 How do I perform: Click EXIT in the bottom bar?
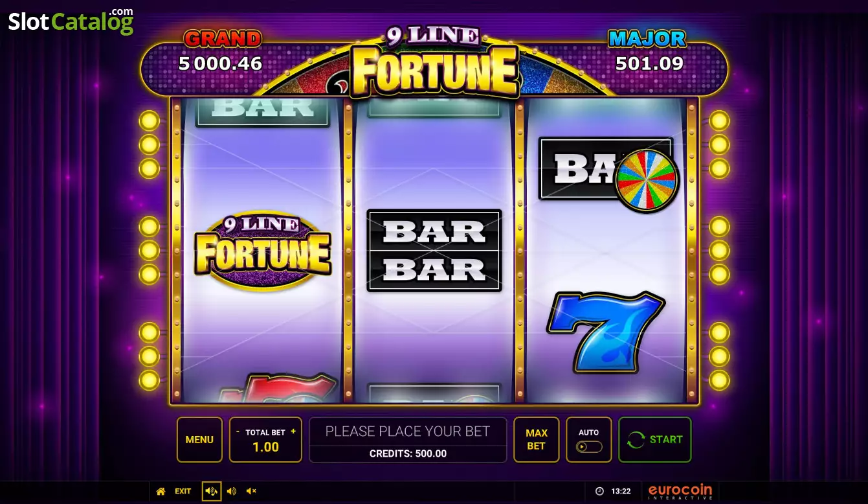pos(183,491)
